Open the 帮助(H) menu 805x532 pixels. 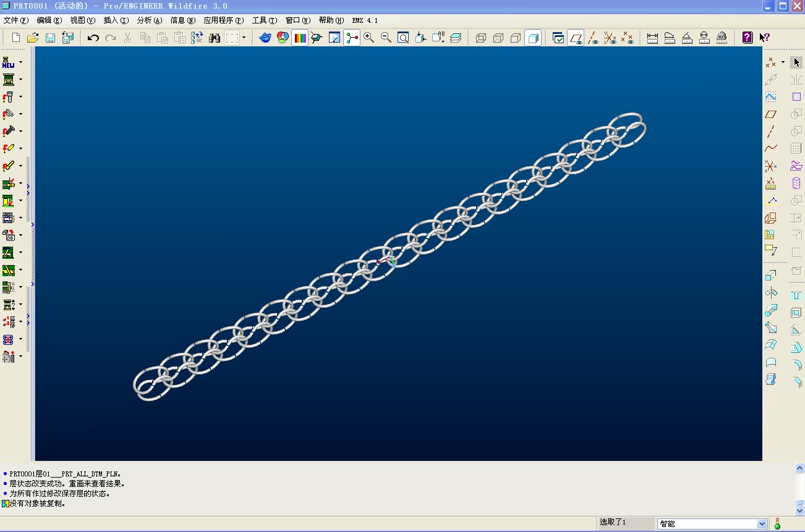(331, 20)
